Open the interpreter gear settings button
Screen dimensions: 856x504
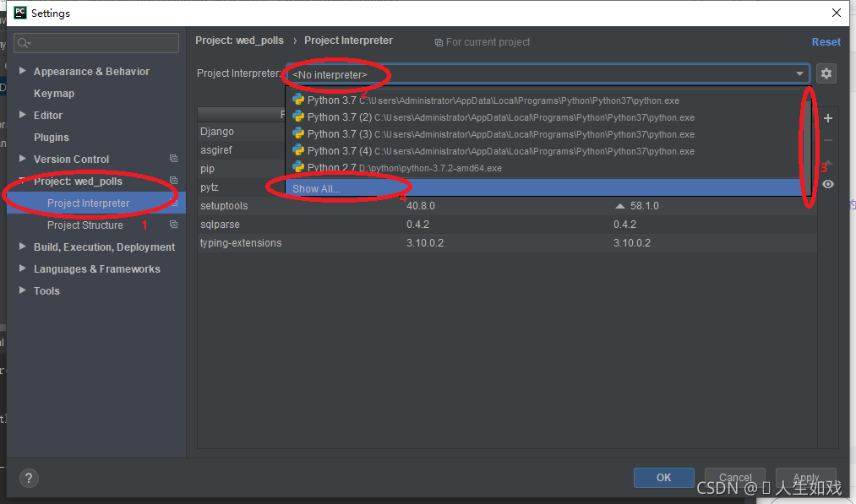click(x=826, y=73)
